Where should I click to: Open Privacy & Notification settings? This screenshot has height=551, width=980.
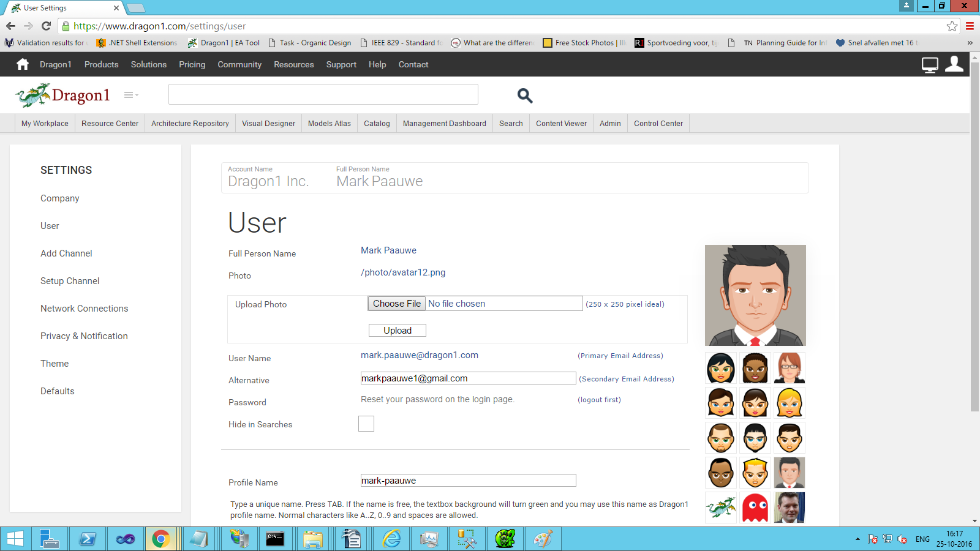pyautogui.click(x=84, y=336)
